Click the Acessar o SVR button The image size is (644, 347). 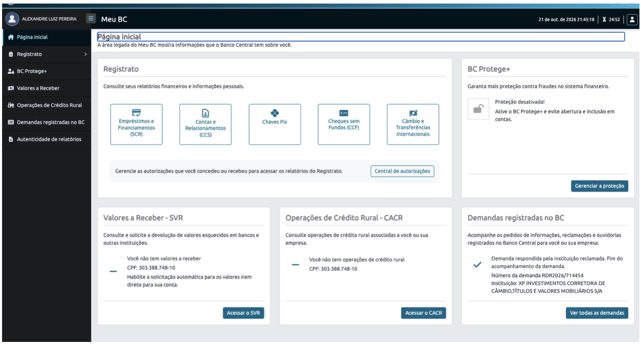tap(243, 313)
